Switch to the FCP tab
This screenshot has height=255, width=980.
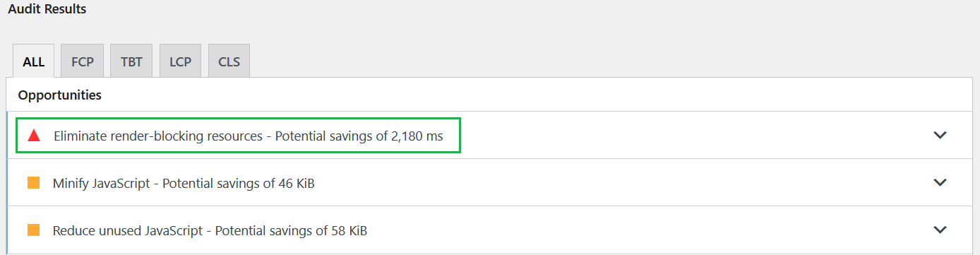83,61
